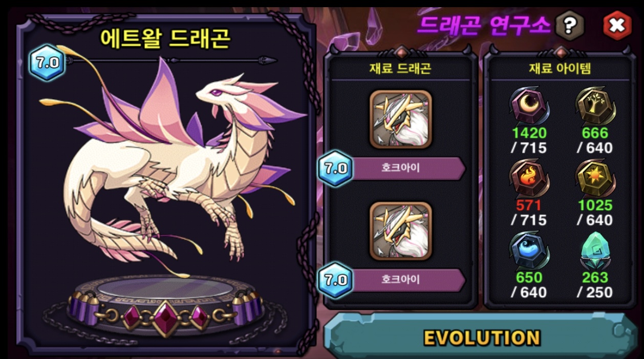Tap the 7.0 hexagon beside the top 호크아이
Screen dimensions: 644x359
pos(335,168)
